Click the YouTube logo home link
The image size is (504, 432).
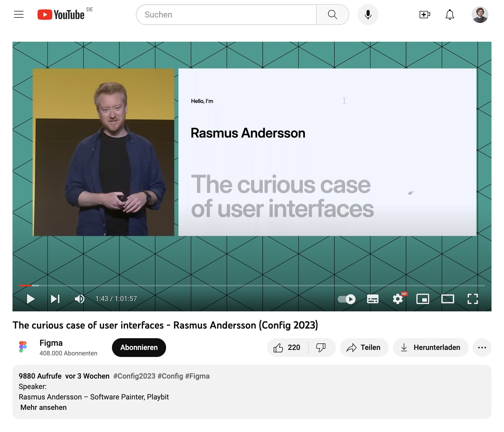(61, 15)
